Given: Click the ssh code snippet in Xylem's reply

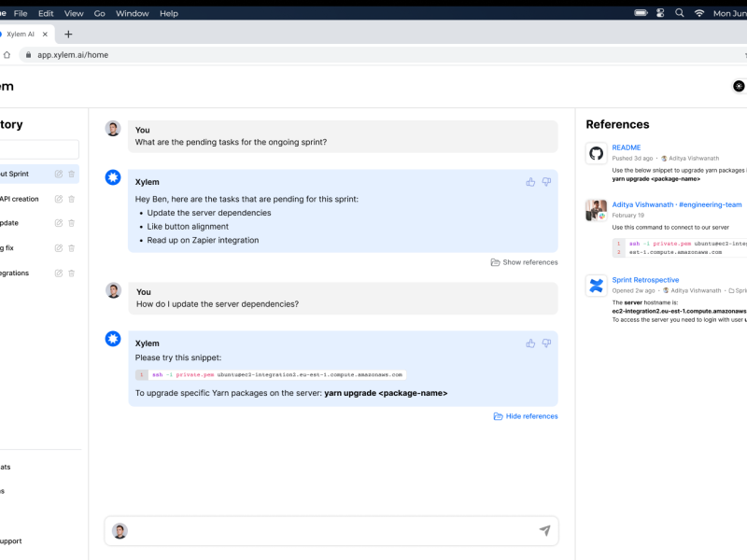Looking at the screenshot, I should pos(271,375).
